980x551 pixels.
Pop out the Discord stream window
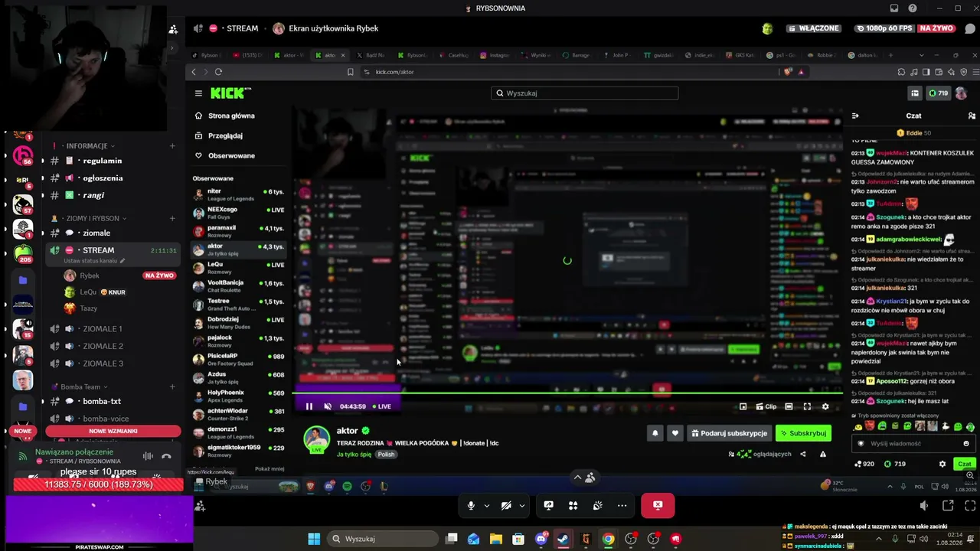[x=948, y=505]
